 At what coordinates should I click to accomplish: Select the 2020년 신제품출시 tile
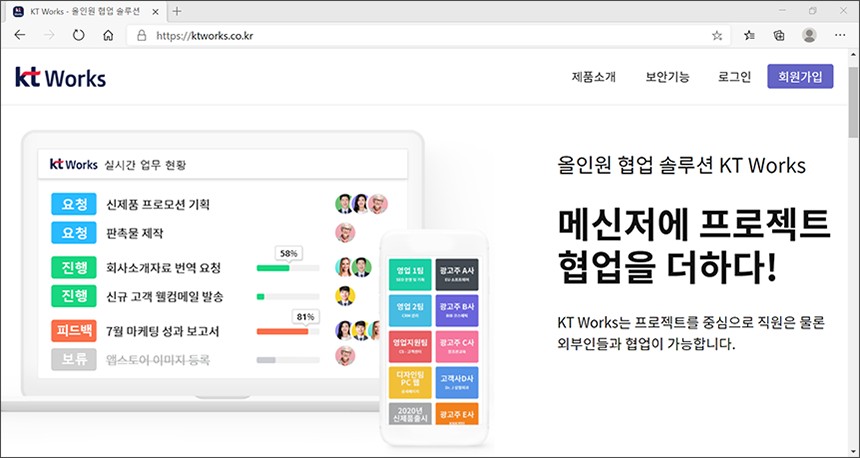410,414
